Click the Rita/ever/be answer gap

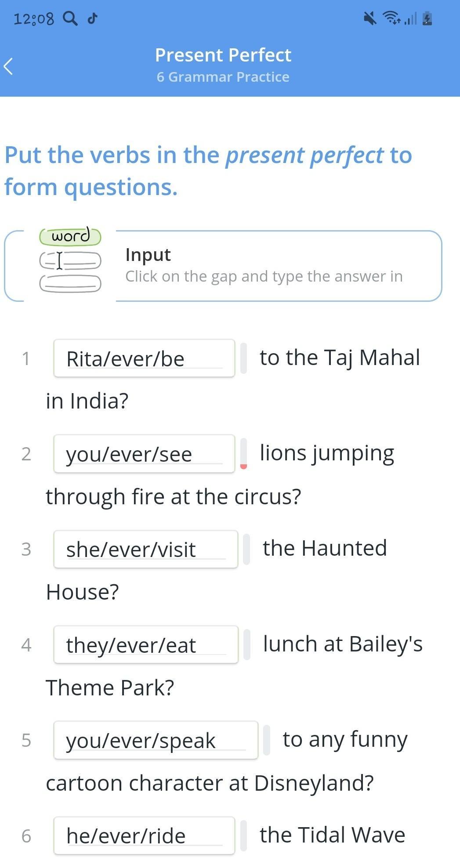pyautogui.click(x=144, y=358)
